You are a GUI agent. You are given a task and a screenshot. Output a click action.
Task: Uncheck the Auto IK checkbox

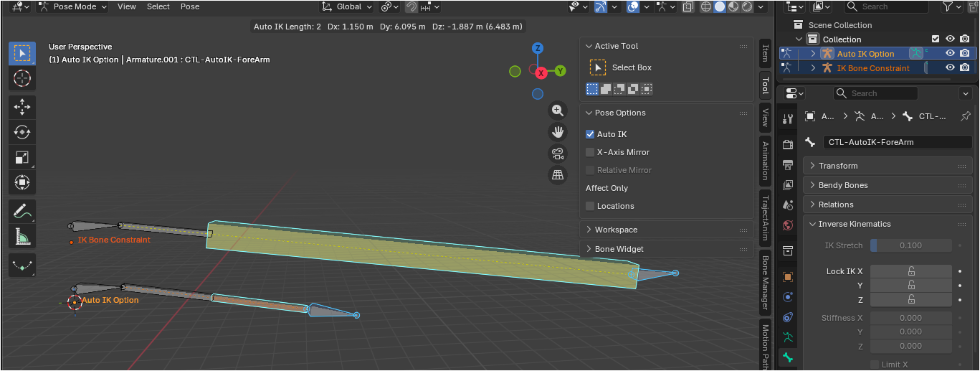(590, 134)
